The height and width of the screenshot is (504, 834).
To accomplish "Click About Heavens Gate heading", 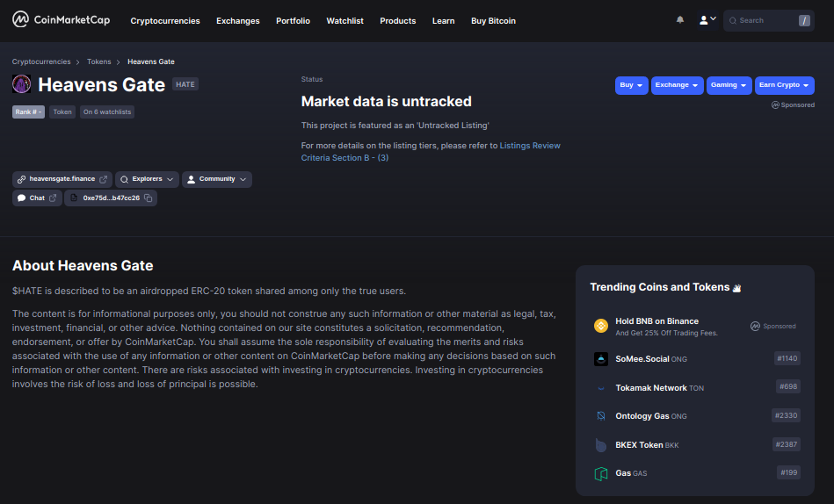I will click(x=83, y=265).
